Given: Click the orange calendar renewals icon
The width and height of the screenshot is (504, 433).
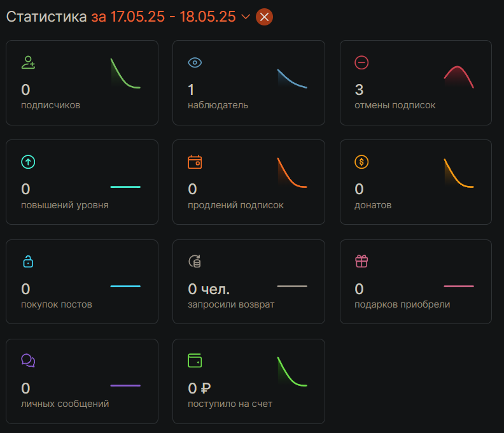Looking at the screenshot, I should [195, 162].
